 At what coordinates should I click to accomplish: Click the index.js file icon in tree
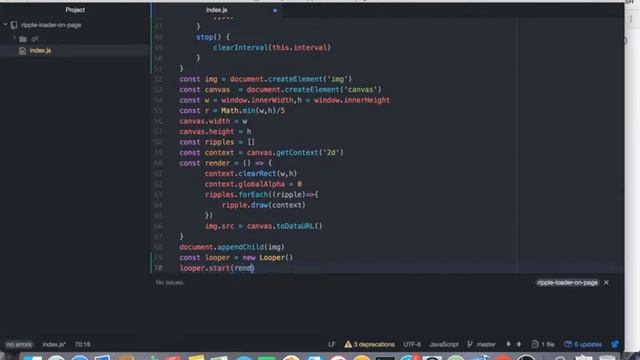click(x=22, y=51)
